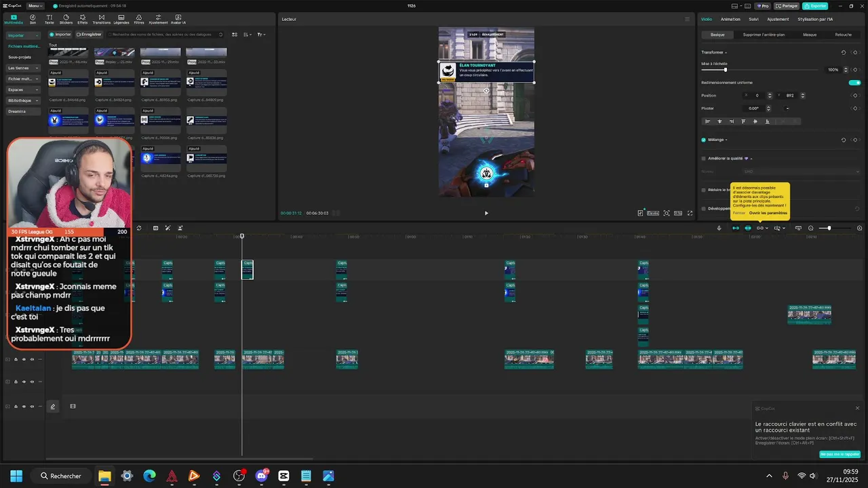This screenshot has height=488, width=868.
Task: Click Ouvrir les paramètres in yellow tooltip
Action: click(768, 213)
